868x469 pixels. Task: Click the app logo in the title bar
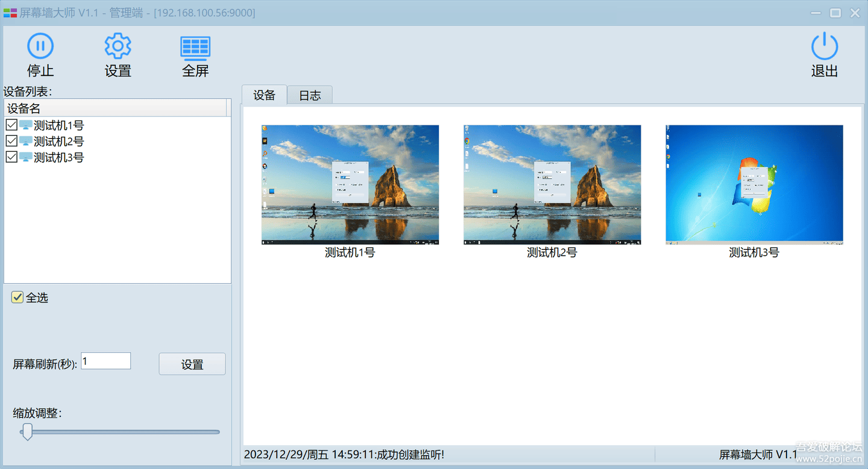[10, 12]
